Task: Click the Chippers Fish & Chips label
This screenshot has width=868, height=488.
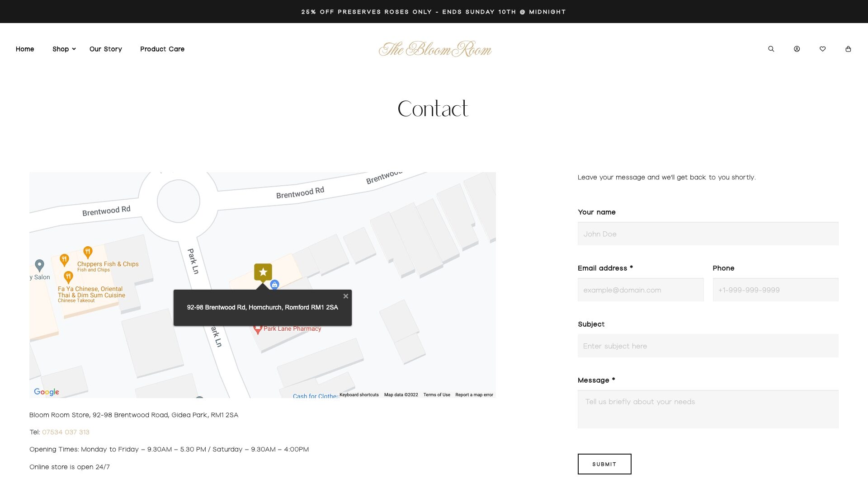Action: click(108, 264)
